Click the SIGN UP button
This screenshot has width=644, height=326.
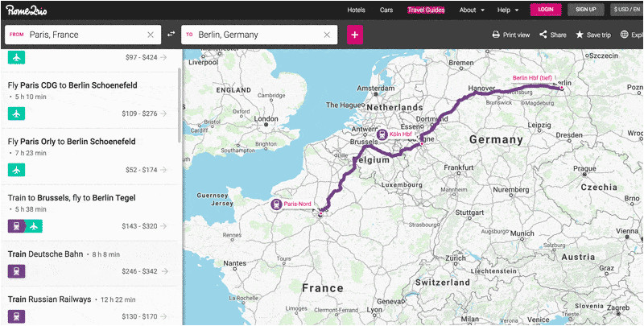point(586,10)
